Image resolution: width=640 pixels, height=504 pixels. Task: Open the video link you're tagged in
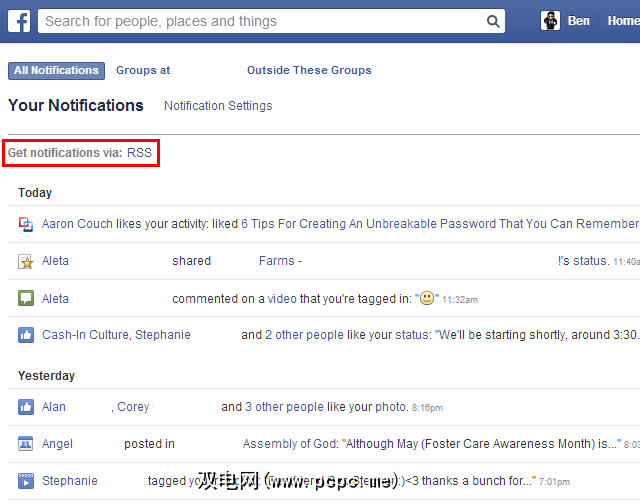282,299
